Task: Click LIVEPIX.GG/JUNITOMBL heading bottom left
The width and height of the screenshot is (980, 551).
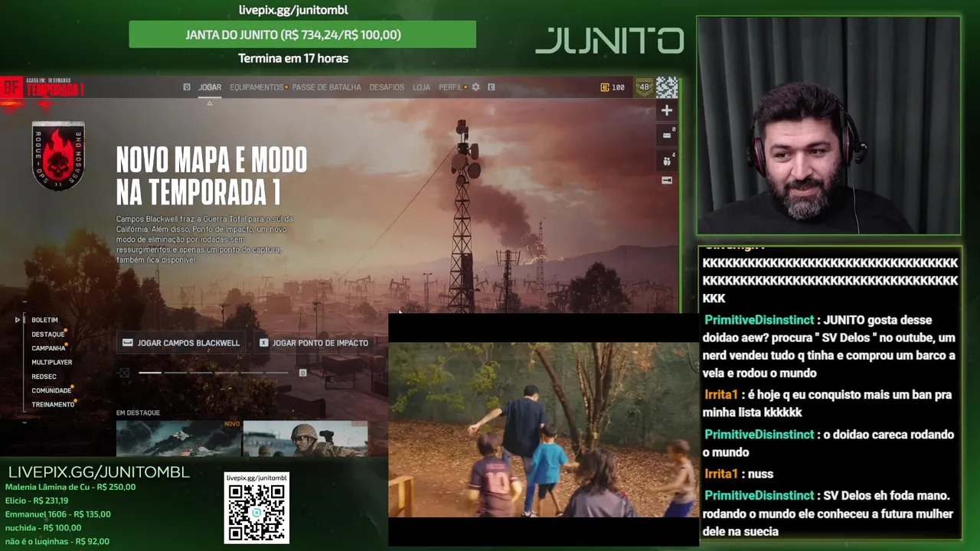Action: pos(99,472)
